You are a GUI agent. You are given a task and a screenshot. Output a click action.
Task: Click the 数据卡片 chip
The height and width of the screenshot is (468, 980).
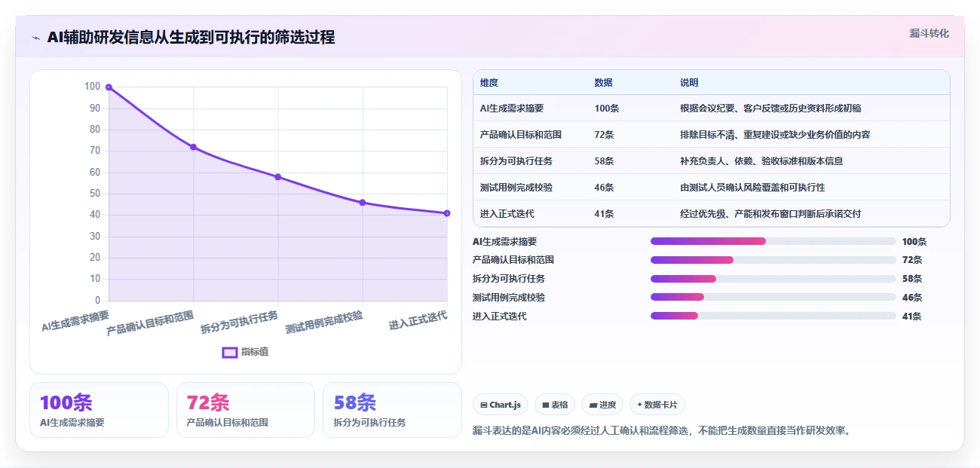(657, 405)
